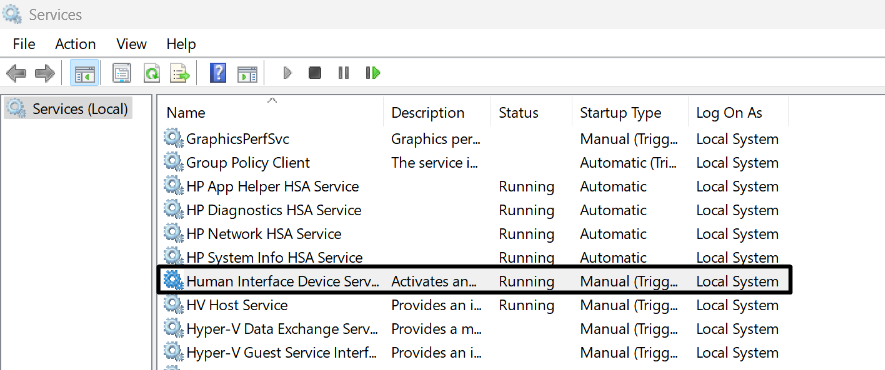Open the Action menu
The image size is (885, 370).
pos(75,44)
